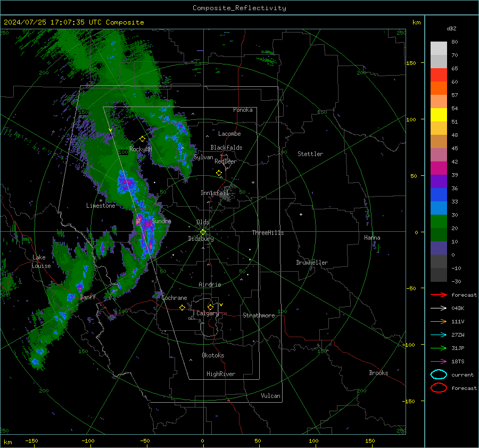This screenshot has height=448, width=479.
Task: Click the 33 dBZ blue color swatch
Action: (439, 194)
